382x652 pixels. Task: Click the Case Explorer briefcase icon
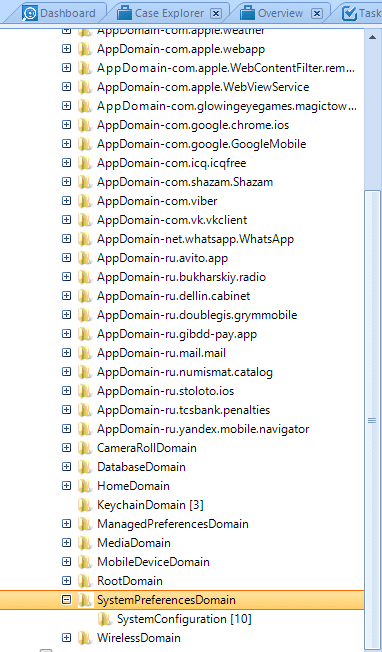(x=124, y=13)
